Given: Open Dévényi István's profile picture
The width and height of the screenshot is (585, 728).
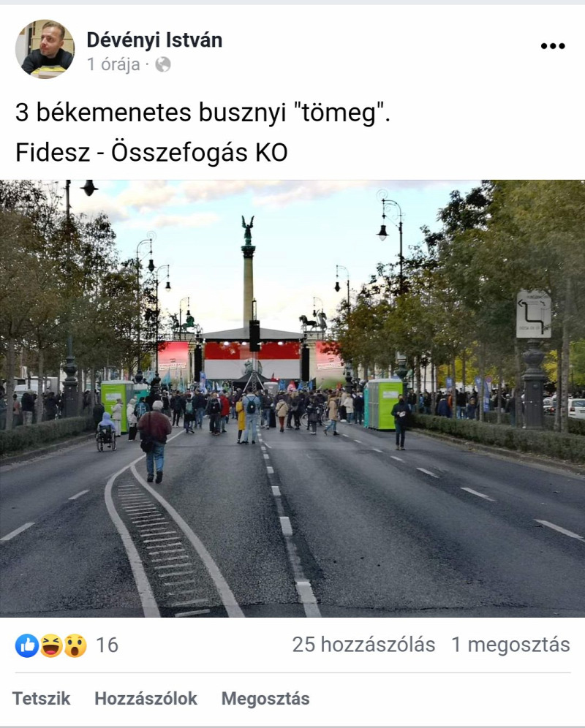Looking at the screenshot, I should [x=45, y=49].
